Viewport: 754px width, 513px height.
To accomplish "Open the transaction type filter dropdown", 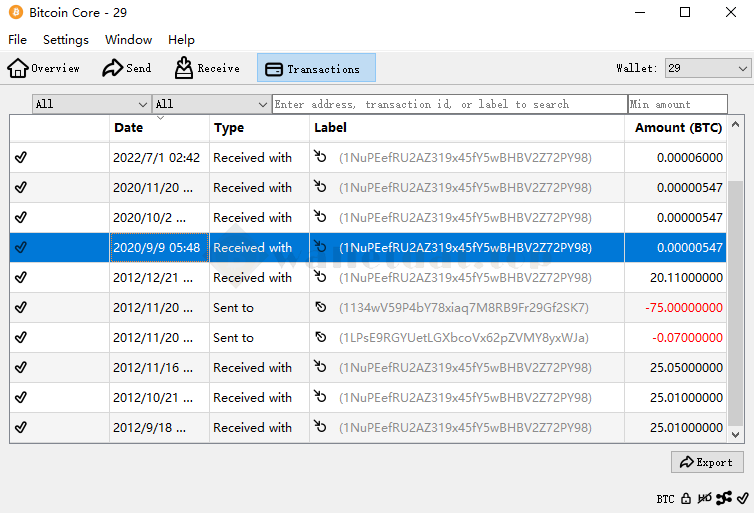I will pos(211,104).
